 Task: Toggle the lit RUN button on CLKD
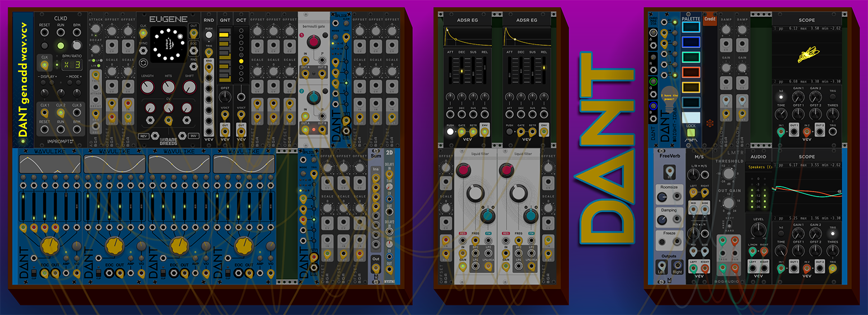coord(61,46)
